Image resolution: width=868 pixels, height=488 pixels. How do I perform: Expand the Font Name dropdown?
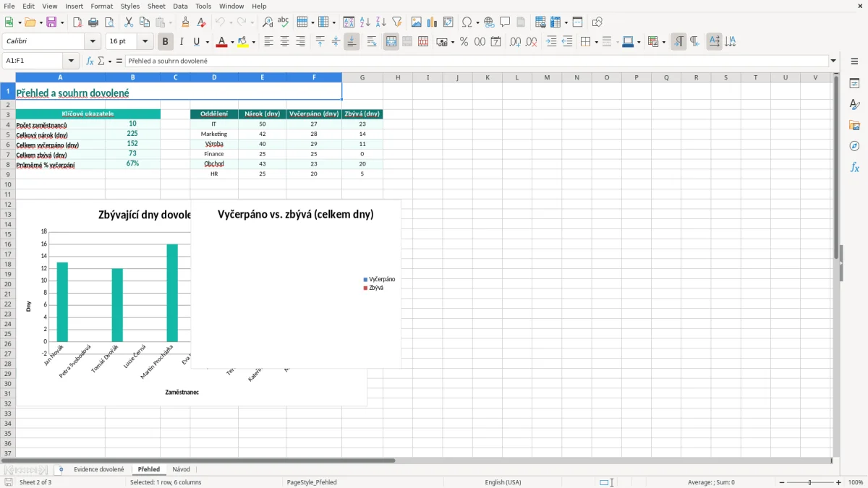(x=92, y=42)
